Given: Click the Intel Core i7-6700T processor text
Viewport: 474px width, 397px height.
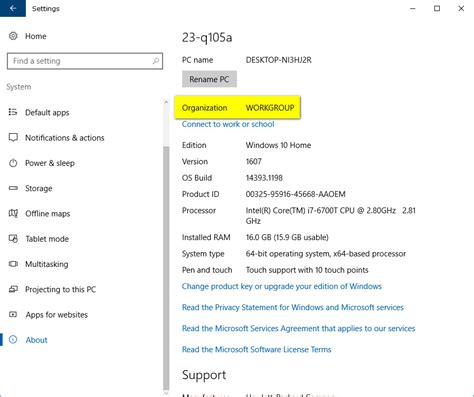Looking at the screenshot, I should 331,216.
